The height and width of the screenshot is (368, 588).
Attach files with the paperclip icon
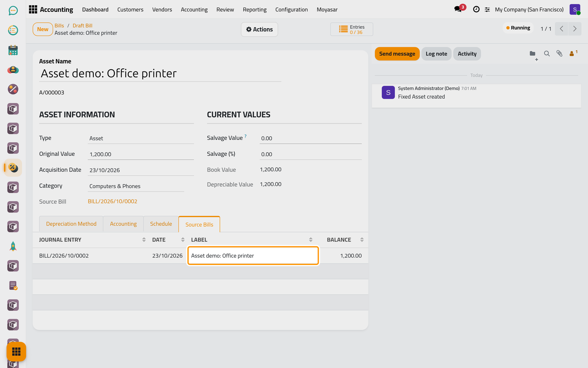559,54
